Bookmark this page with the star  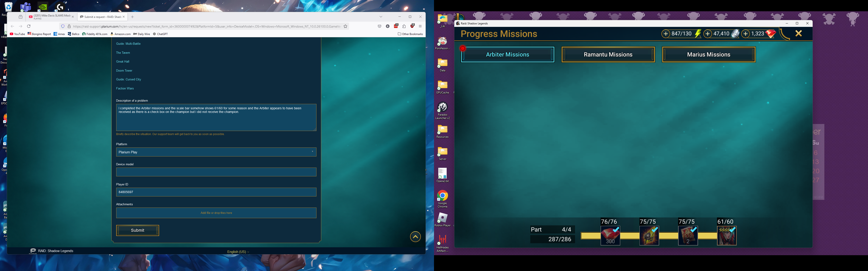tap(345, 26)
